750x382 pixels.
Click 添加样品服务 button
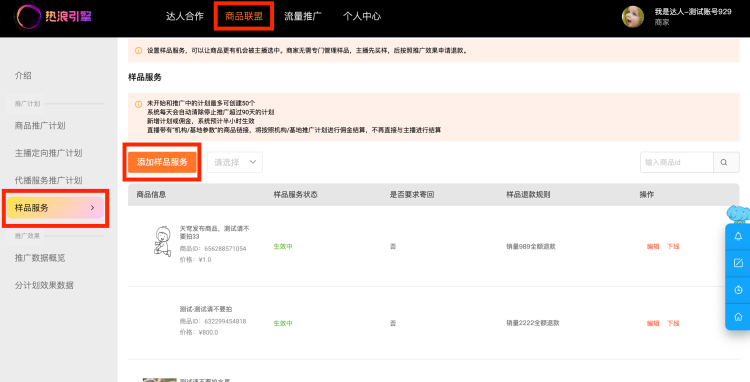pyautogui.click(x=162, y=163)
